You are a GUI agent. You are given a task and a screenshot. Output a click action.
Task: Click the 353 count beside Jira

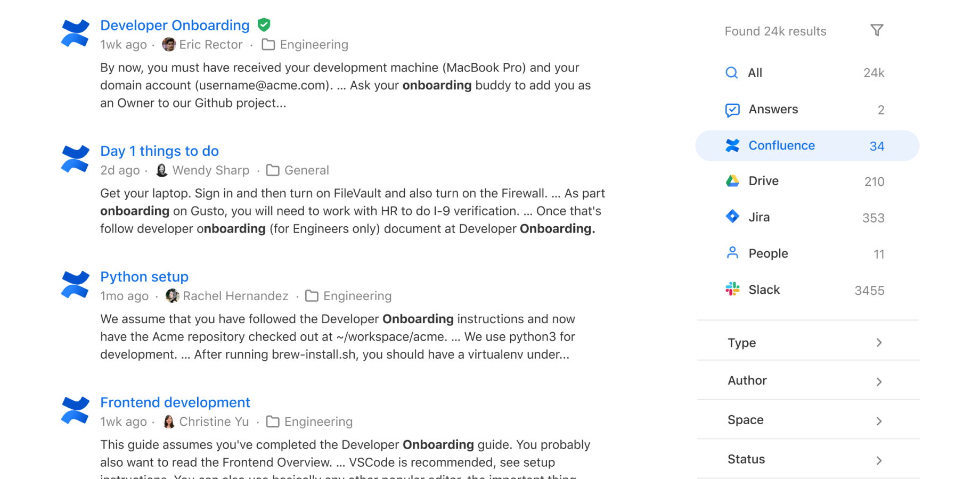(x=873, y=218)
